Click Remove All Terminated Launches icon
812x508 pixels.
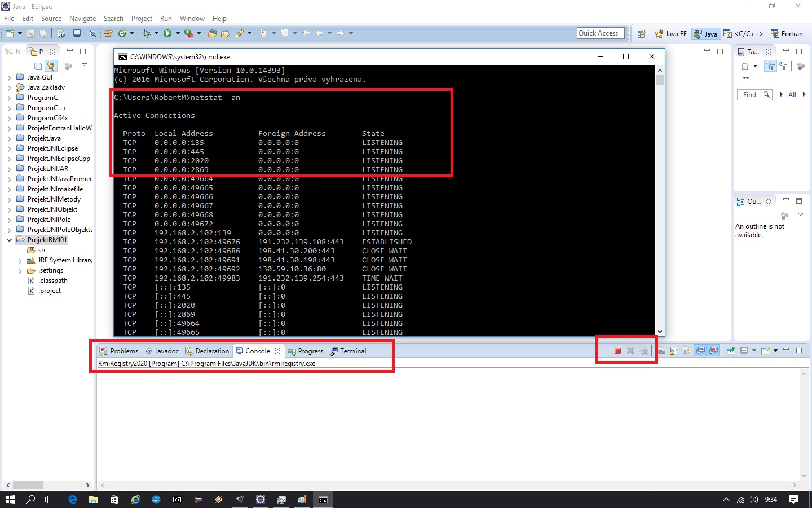644,351
